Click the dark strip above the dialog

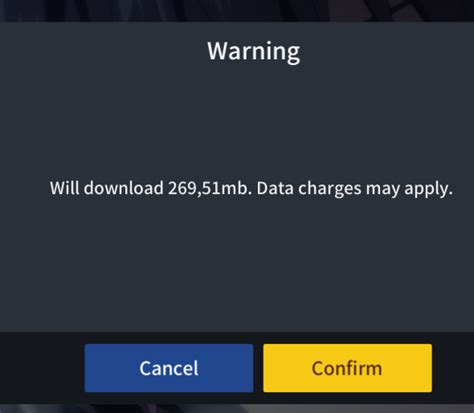(237, 11)
